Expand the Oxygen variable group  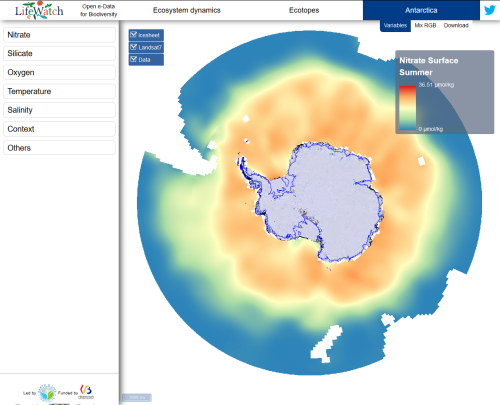pos(59,72)
